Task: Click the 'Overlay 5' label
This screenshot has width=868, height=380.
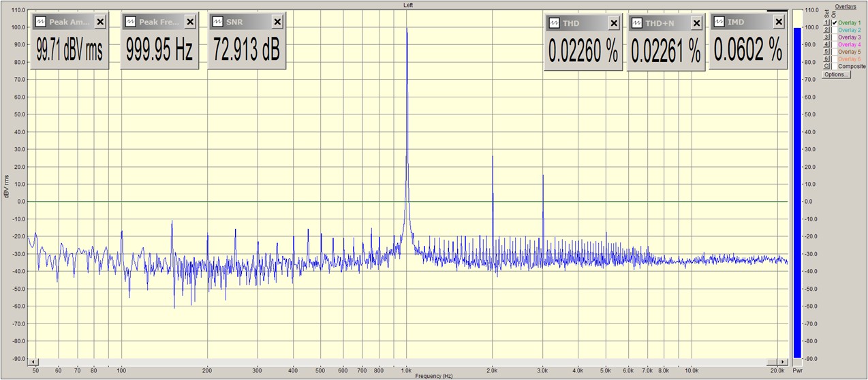Action: pos(849,52)
